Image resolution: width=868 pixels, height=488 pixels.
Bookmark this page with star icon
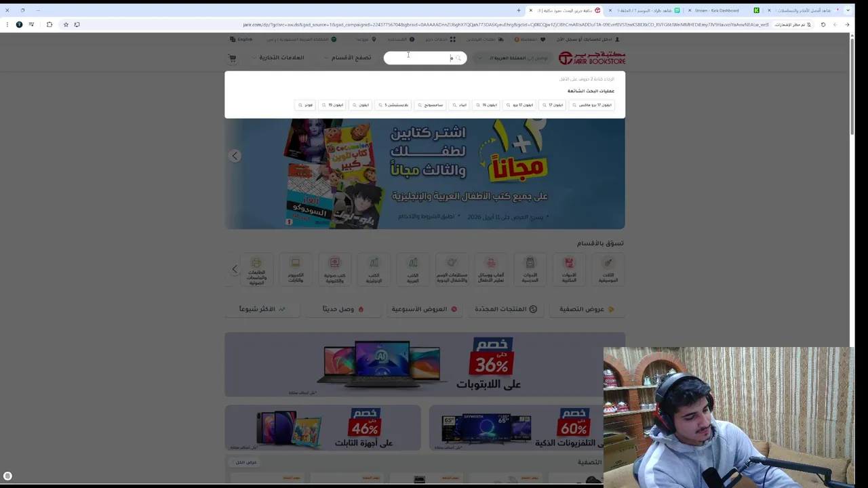coord(66,24)
